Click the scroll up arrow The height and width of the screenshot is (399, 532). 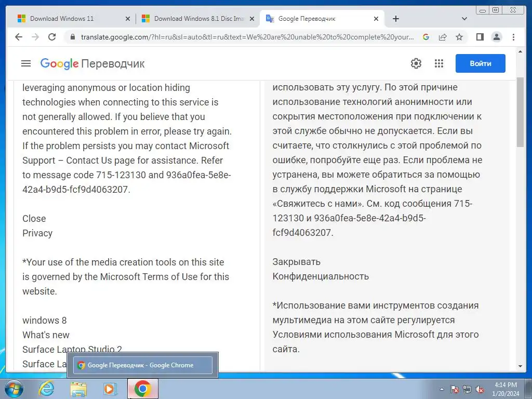pyautogui.click(x=520, y=52)
